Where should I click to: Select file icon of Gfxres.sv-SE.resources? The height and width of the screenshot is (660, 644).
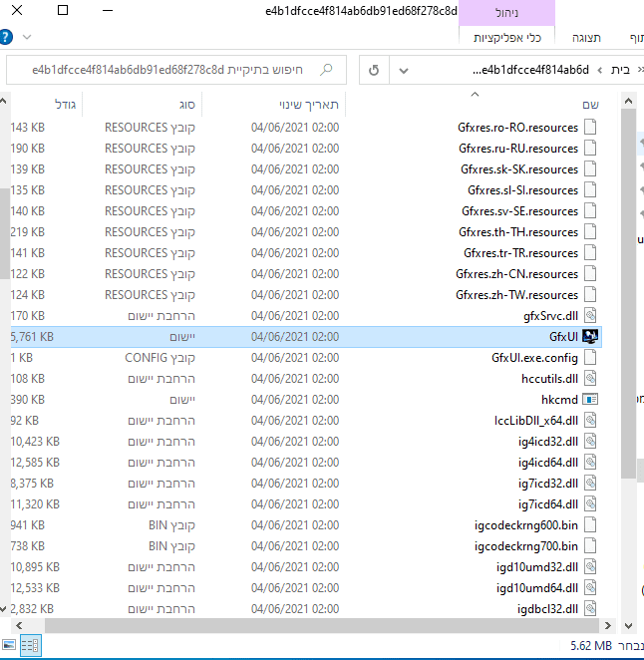(x=590, y=210)
